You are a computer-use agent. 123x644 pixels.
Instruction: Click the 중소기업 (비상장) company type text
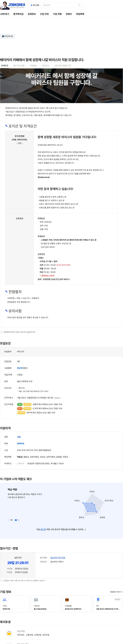[x=40, y=609]
